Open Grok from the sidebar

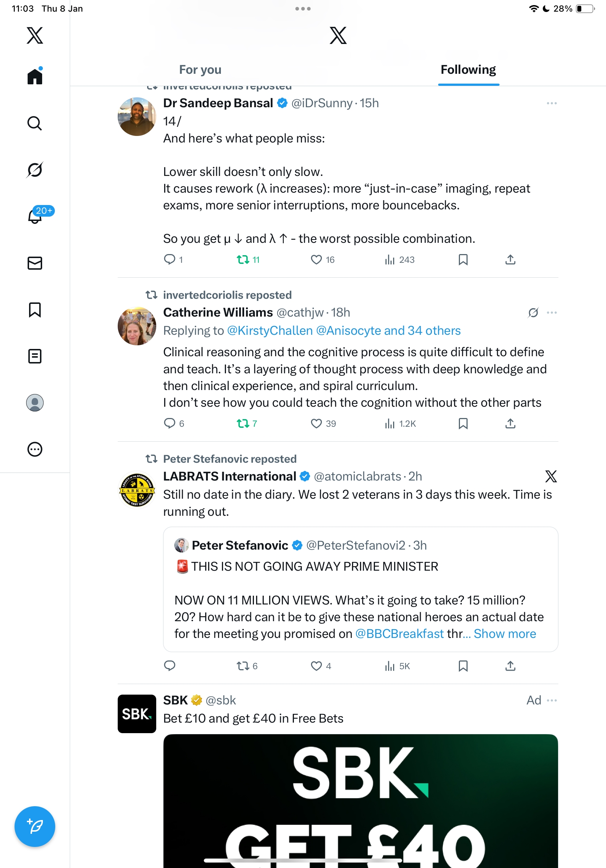pyautogui.click(x=35, y=170)
